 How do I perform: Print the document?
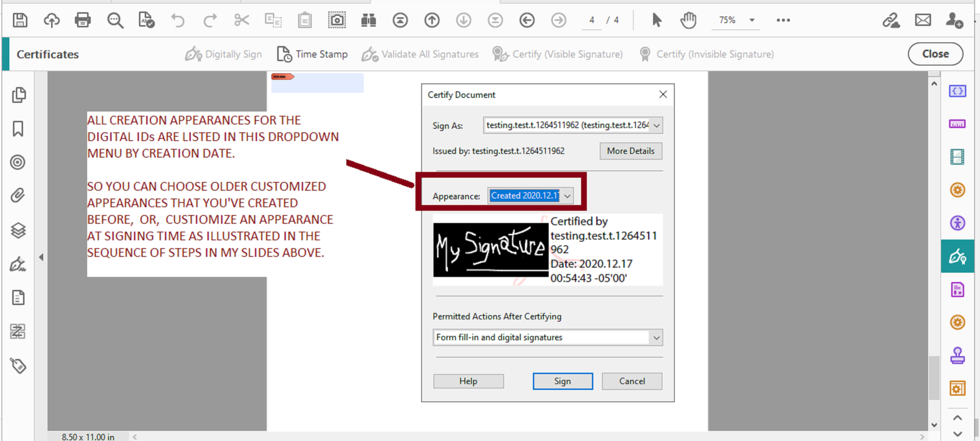click(83, 20)
